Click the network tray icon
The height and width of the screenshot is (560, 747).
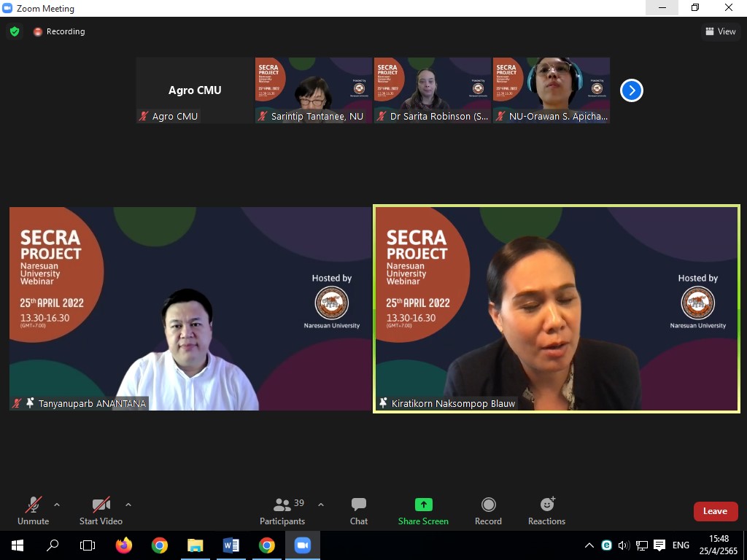[642, 545]
